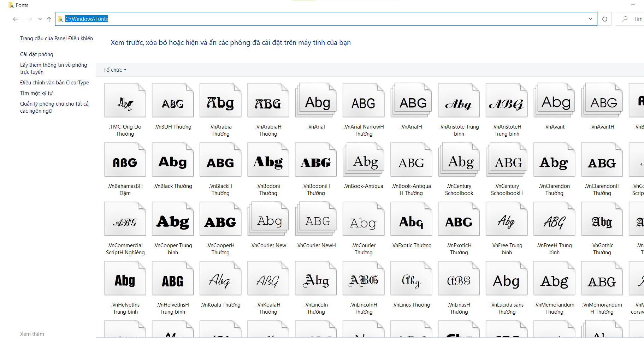Image resolution: width=644 pixels, height=338 pixels.
Task: Click the .VnLucida sans Thường font icon
Action: 507,278
